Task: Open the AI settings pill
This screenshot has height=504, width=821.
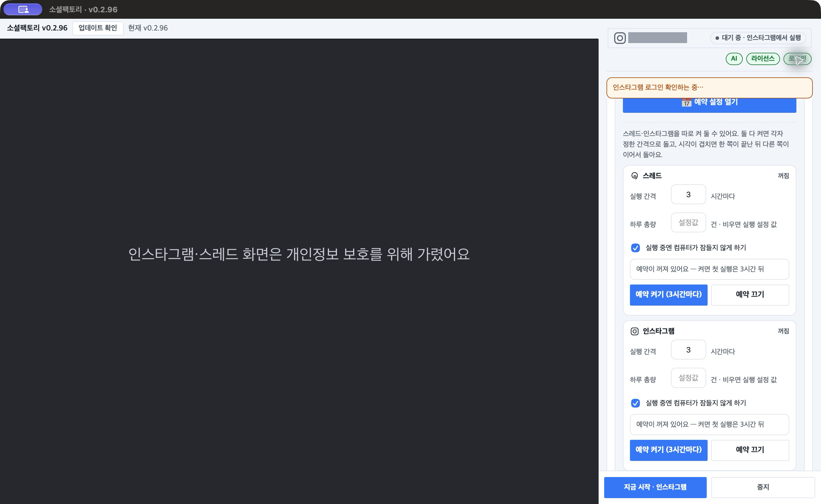Action: [x=734, y=59]
